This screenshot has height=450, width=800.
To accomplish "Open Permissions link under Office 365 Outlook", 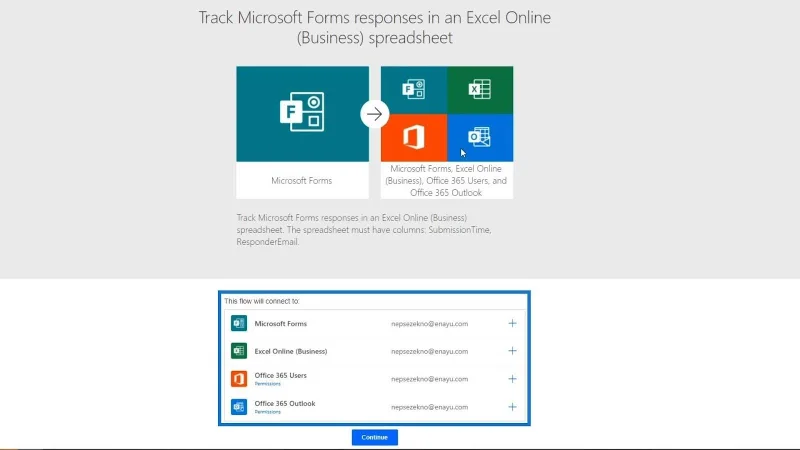I will point(267,412).
